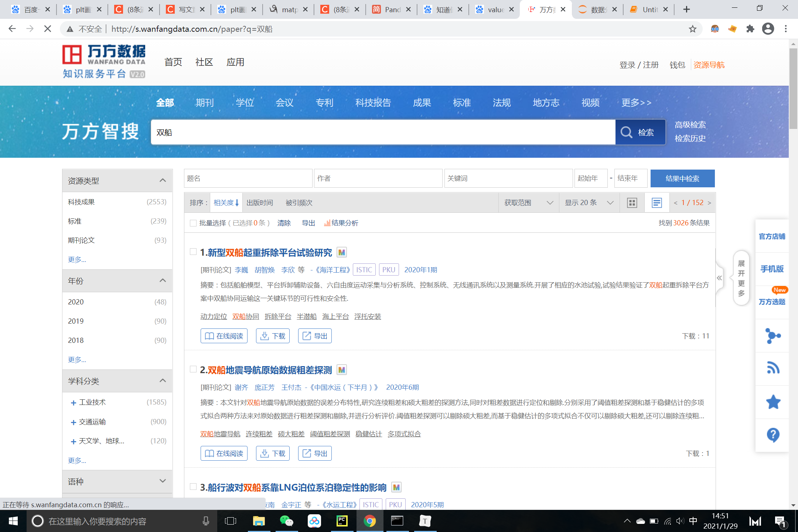Image resolution: width=798 pixels, height=532 pixels.
Task: Collapse the 学科分类 filter section
Action: pos(163,381)
